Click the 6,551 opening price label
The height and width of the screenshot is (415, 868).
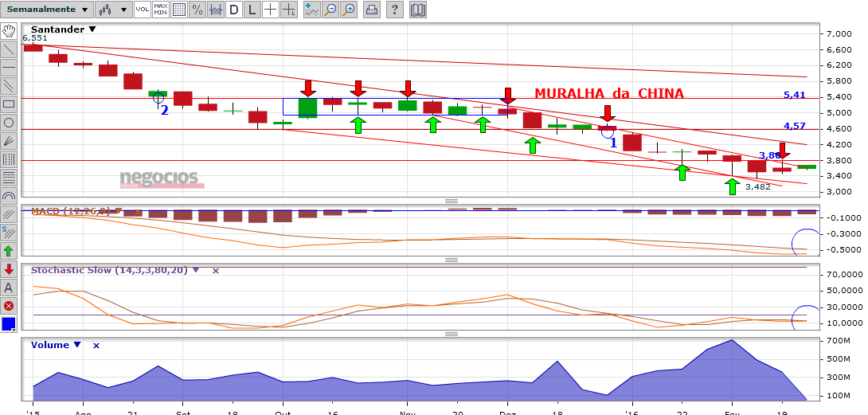tap(35, 38)
